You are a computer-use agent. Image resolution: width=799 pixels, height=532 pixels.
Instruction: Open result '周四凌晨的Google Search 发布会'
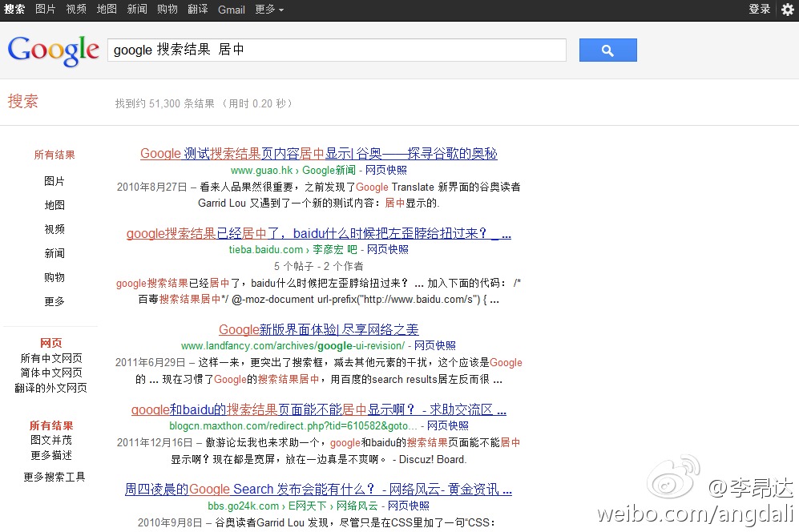319,490
